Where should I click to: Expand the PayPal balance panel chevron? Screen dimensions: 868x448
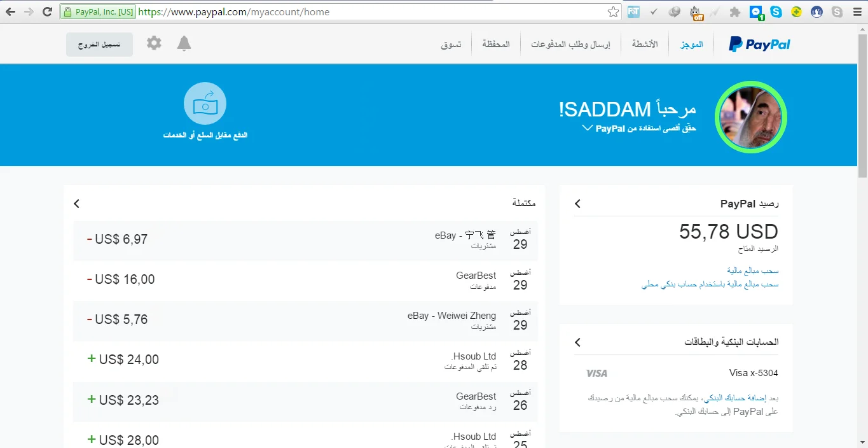577,204
